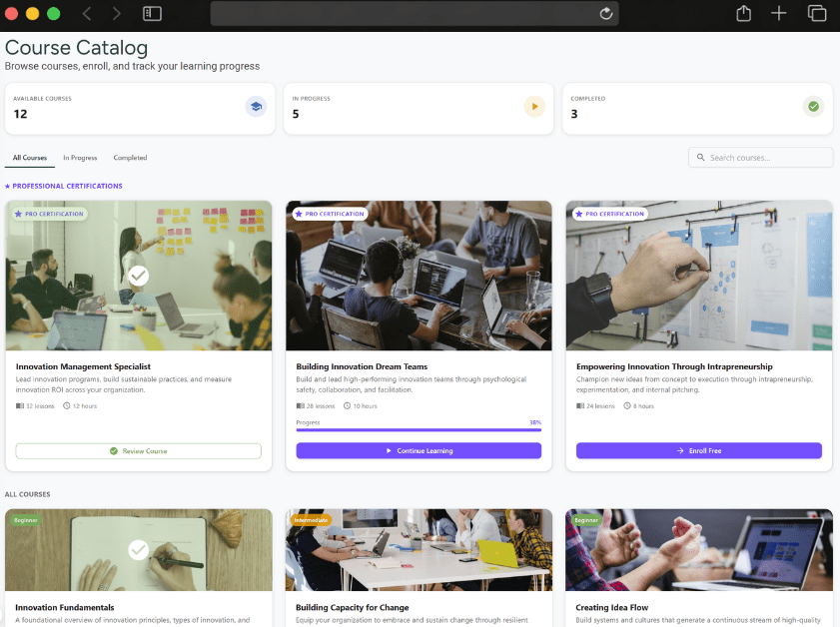This screenshot has height=627, width=840.
Task: Click the 38% progress percentage label
Action: (535, 422)
